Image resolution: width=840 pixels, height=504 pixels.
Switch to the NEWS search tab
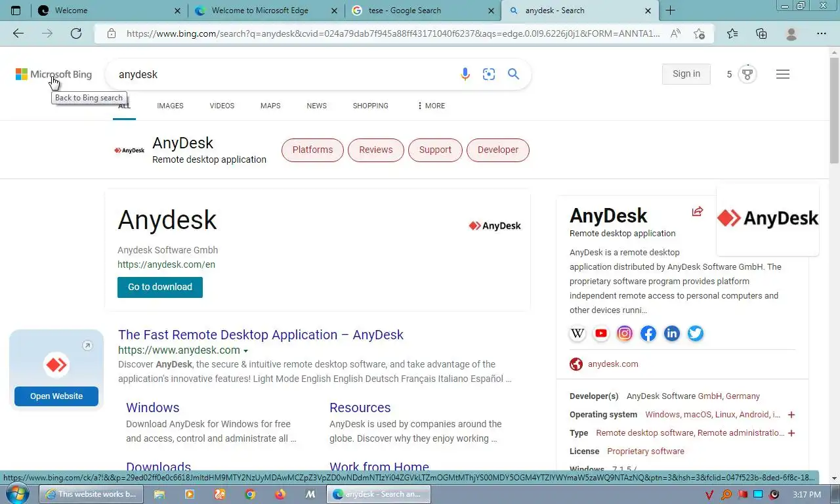[316, 106]
